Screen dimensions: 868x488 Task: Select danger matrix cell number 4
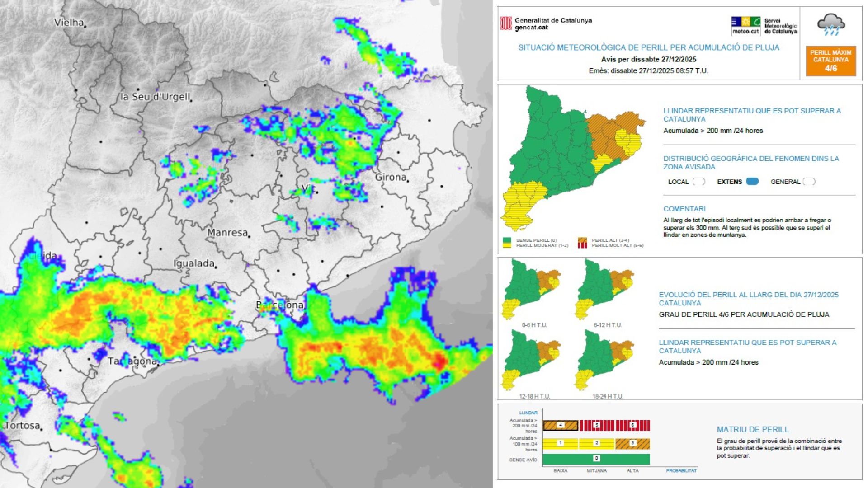click(x=561, y=425)
